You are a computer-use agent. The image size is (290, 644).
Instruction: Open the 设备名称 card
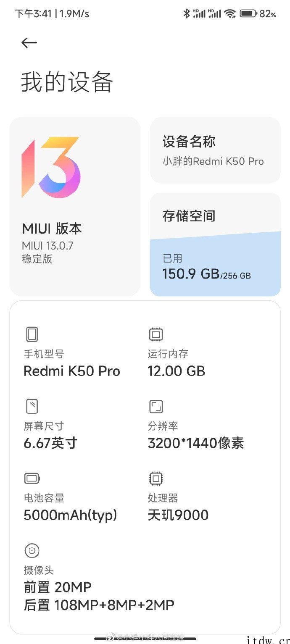click(x=215, y=150)
